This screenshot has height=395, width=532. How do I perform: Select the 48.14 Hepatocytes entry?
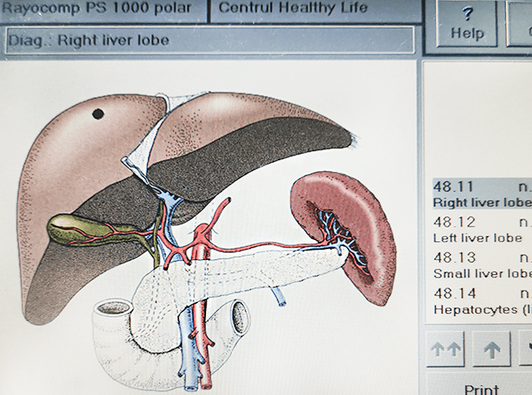[482, 301]
